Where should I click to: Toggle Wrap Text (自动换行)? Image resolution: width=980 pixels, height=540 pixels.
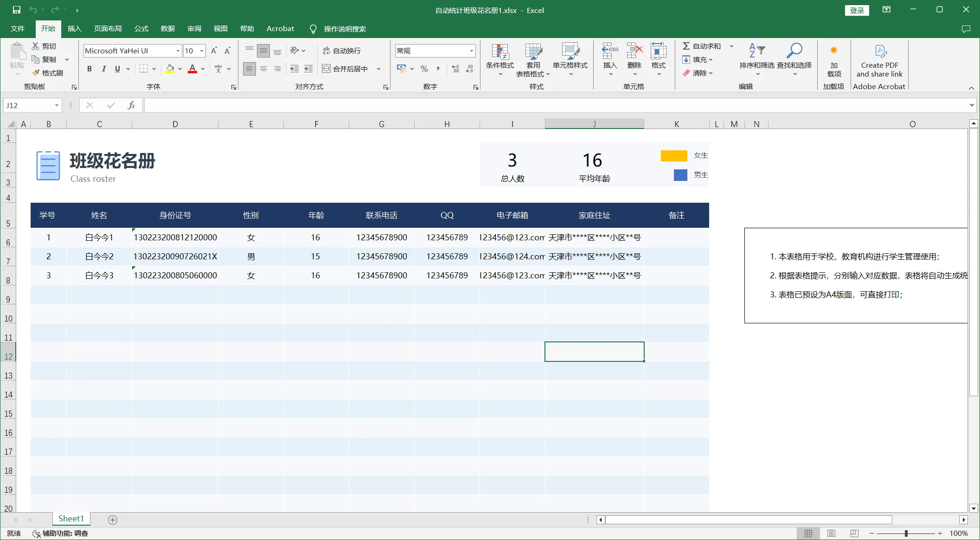tap(342, 51)
